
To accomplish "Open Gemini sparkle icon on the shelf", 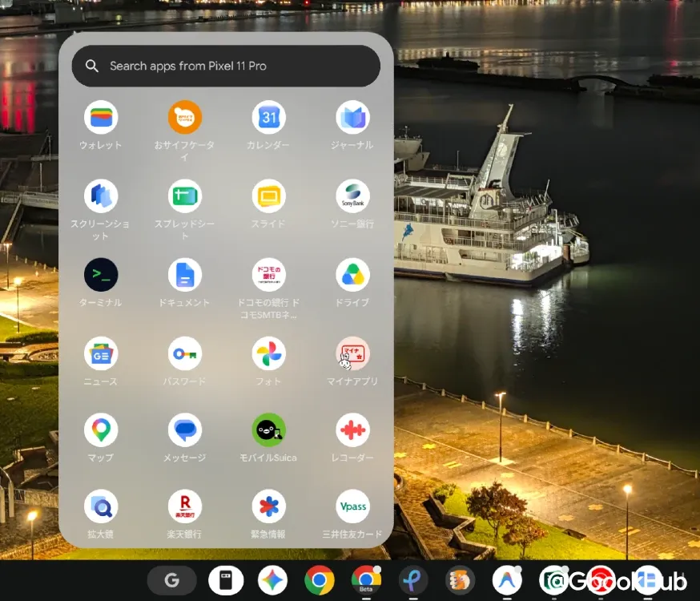I will click(x=273, y=580).
